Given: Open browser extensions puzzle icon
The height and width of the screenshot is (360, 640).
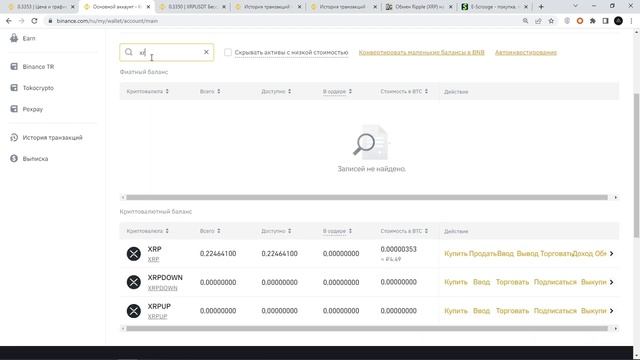Looking at the screenshot, I should 593,21.
